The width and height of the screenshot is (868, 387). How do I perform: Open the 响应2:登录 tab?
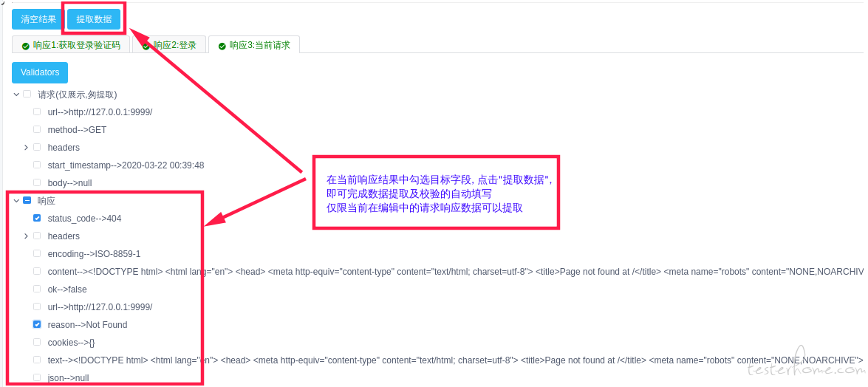(x=169, y=45)
